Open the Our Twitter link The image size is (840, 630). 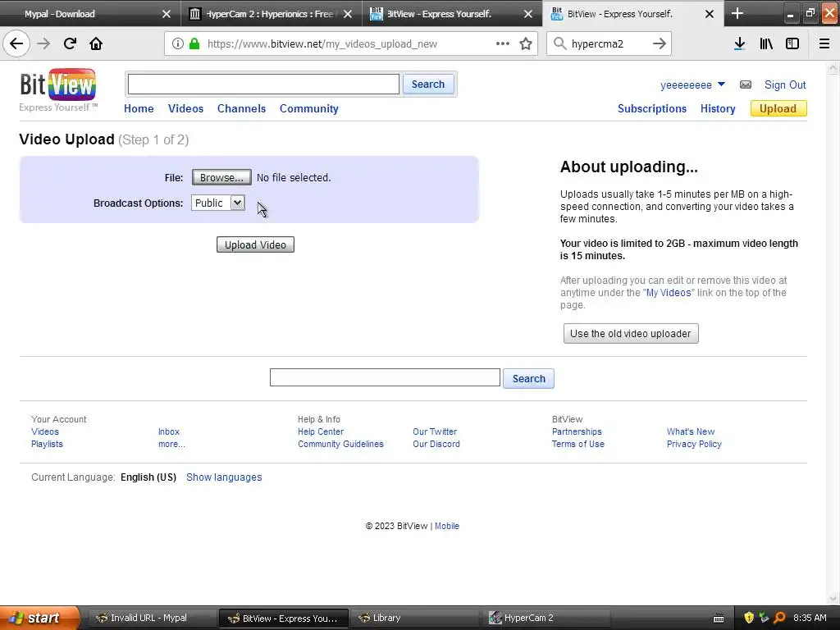435,431
